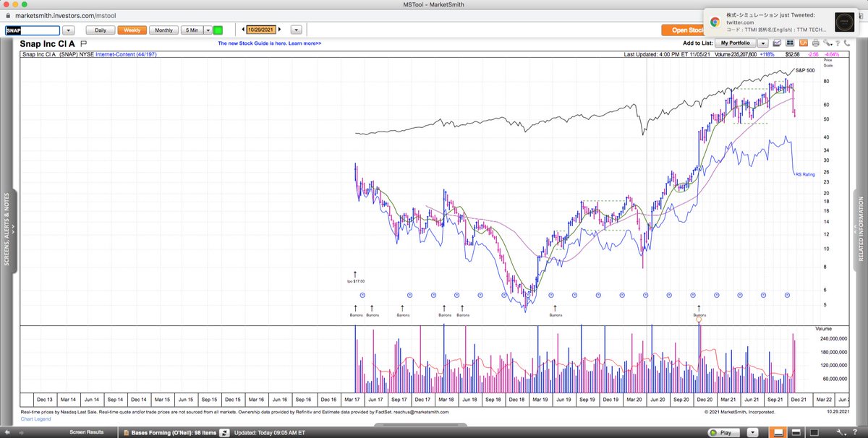The height and width of the screenshot is (438, 868).
Task: Click the $52.58 price value
Action: [792, 54]
